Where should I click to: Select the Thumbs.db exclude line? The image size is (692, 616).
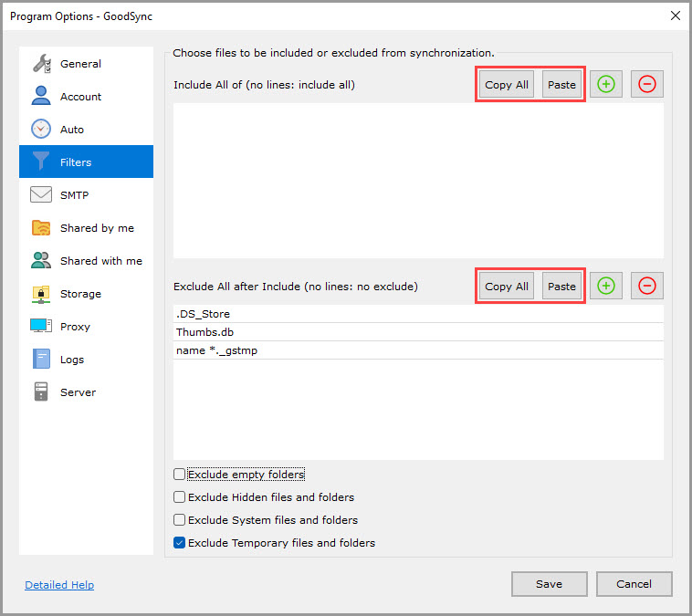click(418, 332)
